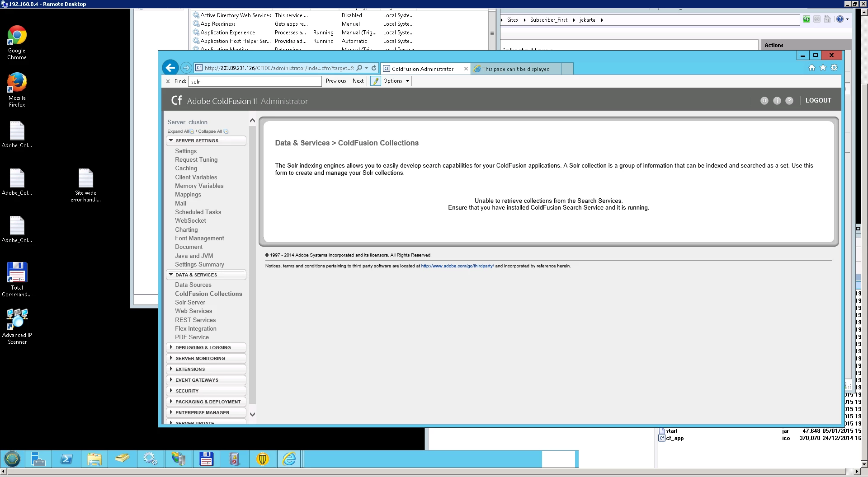Go back with the browser back arrow
868x477 pixels.
click(x=170, y=68)
